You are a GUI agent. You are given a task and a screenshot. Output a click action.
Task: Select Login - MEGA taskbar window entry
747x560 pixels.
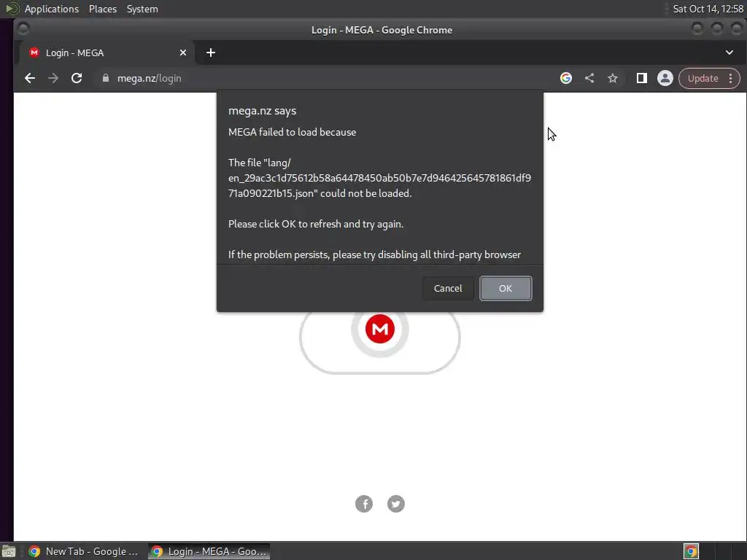tap(209, 551)
